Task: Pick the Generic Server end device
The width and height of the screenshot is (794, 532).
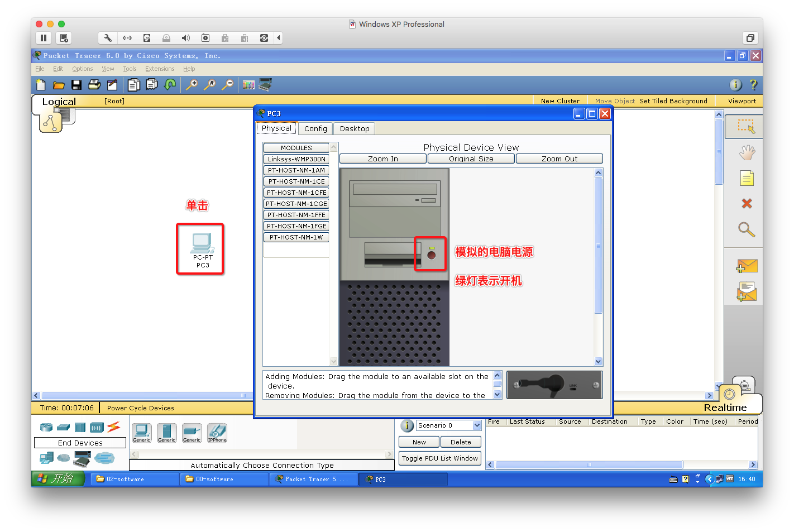Action: coord(166,433)
